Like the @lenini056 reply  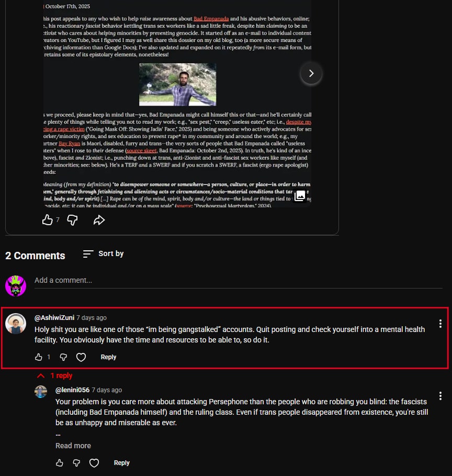coord(60,462)
